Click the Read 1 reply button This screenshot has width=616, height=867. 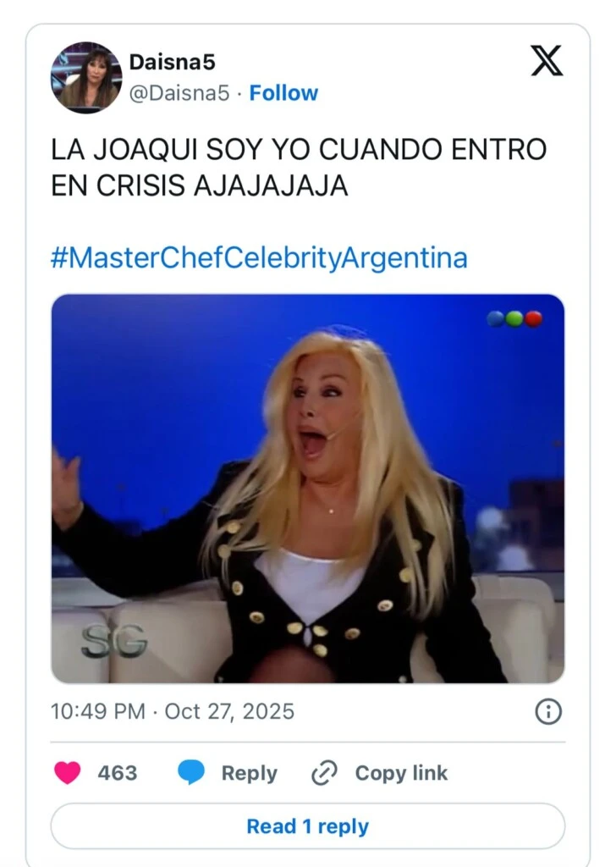tap(308, 826)
